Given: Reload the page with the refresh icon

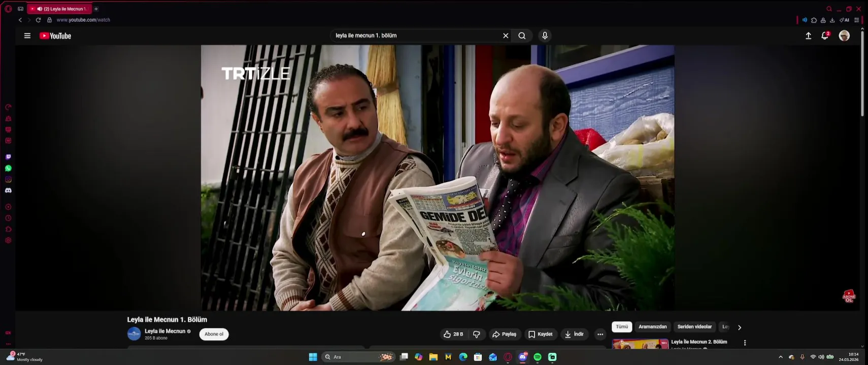Looking at the screenshot, I should (x=38, y=20).
